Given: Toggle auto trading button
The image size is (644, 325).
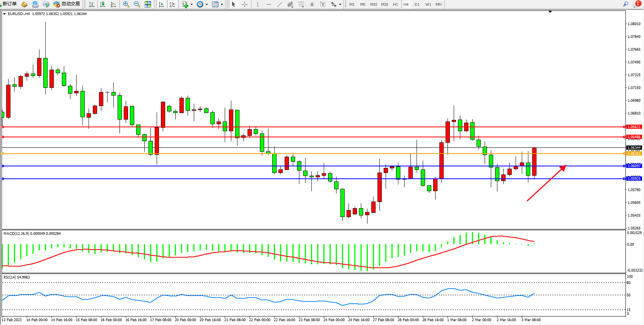Looking at the screenshot, I should 67,4.
